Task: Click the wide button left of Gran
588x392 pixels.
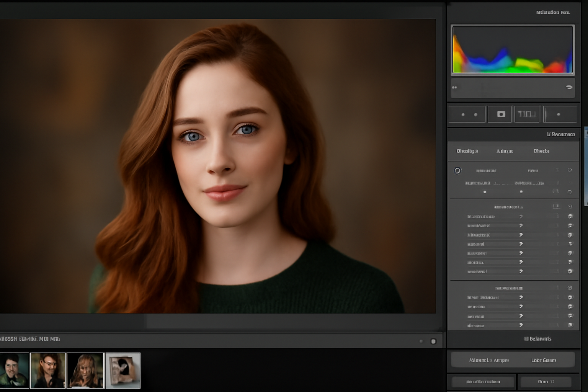Action: 483,382
